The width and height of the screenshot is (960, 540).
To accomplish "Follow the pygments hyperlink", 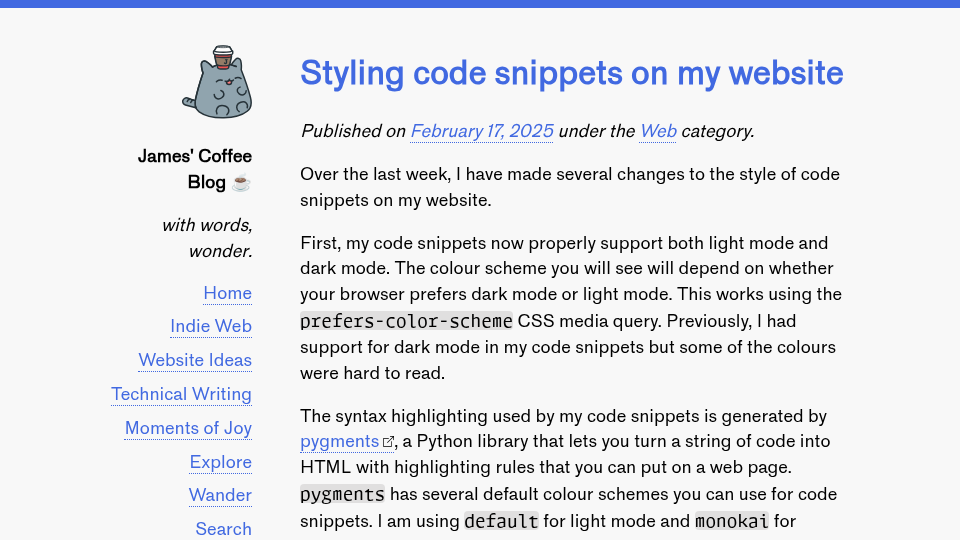I will point(339,441).
